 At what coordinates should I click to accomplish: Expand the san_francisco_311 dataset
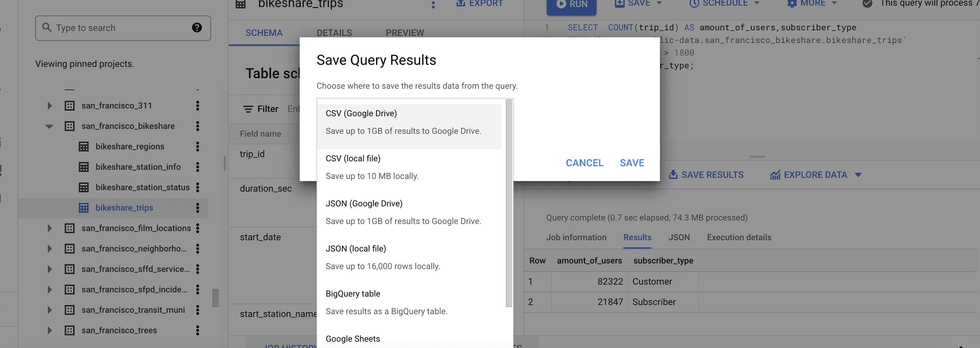pos(50,105)
